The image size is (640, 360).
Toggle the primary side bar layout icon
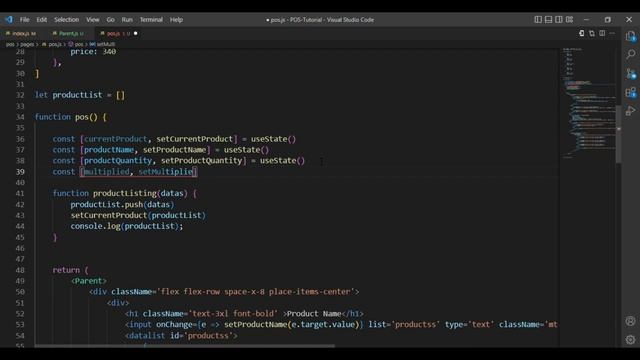pos(538,20)
